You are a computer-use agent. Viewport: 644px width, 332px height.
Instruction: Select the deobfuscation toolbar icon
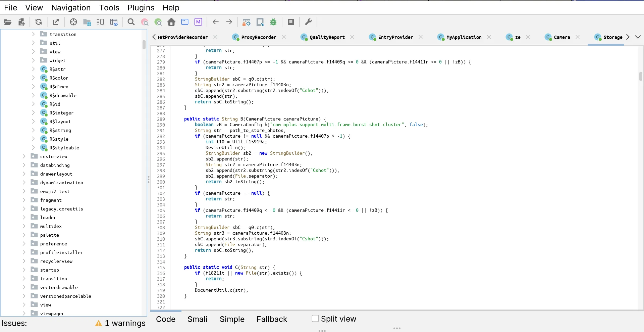(x=246, y=22)
